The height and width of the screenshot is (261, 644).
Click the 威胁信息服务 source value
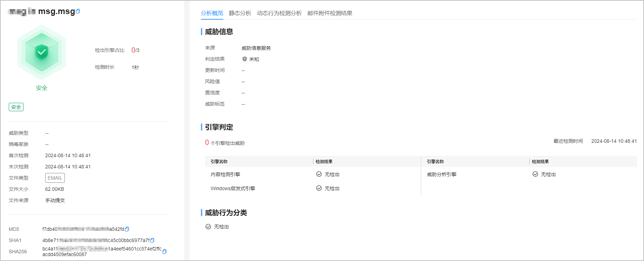[x=256, y=48]
